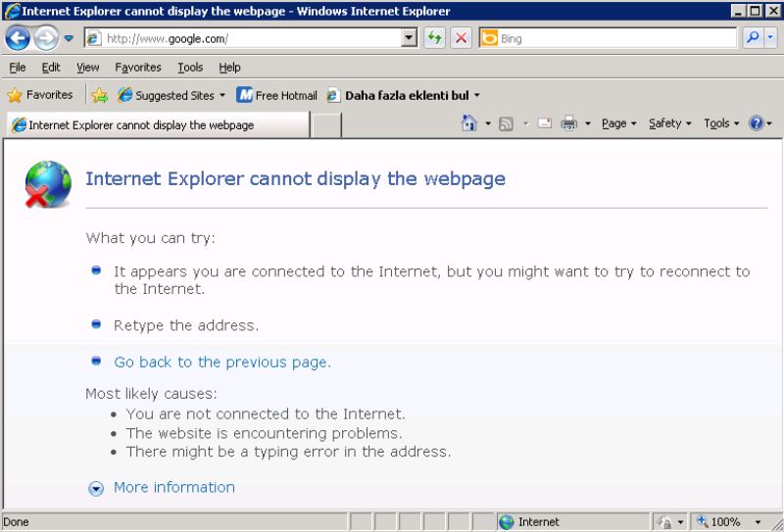Maximize the Internet Explorer window
Screen dimensions: 784x532
(756, 11)
